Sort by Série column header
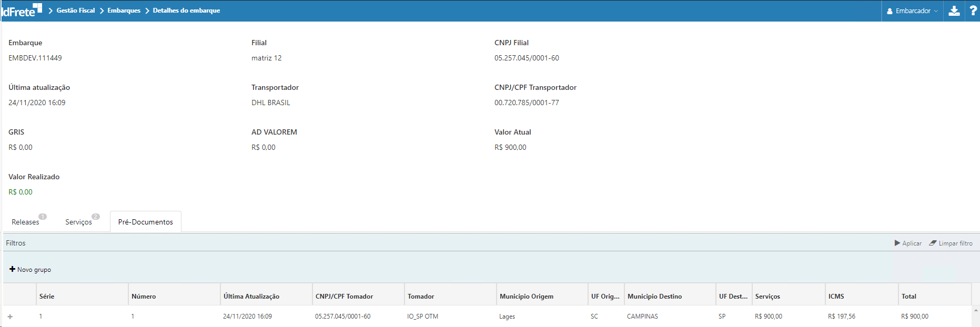 pos(47,297)
